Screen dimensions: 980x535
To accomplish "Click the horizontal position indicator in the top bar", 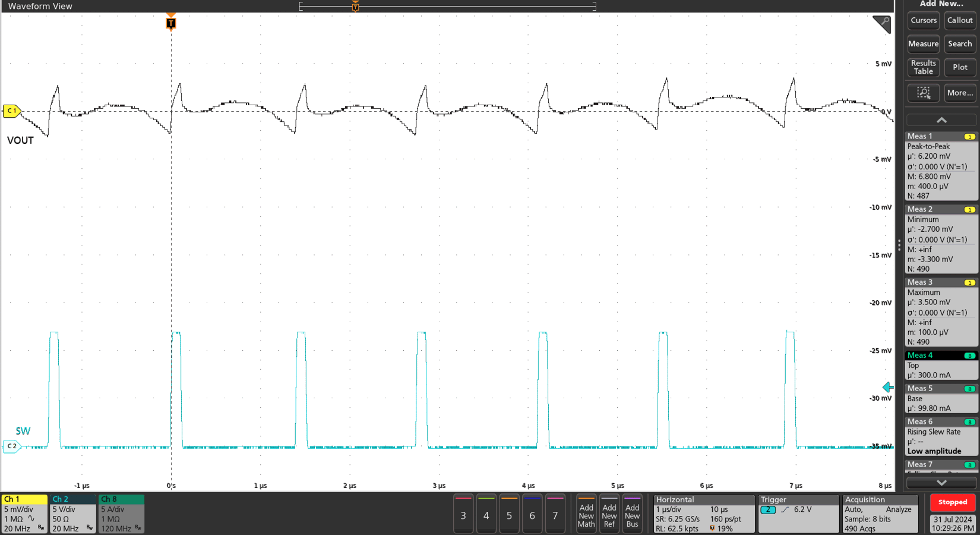I will tap(355, 6).
